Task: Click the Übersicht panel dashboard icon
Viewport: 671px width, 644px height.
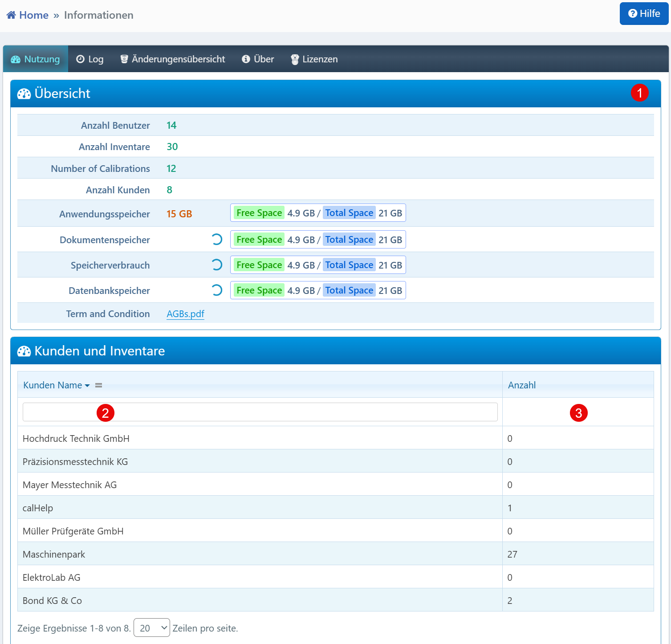Action: [x=24, y=94]
